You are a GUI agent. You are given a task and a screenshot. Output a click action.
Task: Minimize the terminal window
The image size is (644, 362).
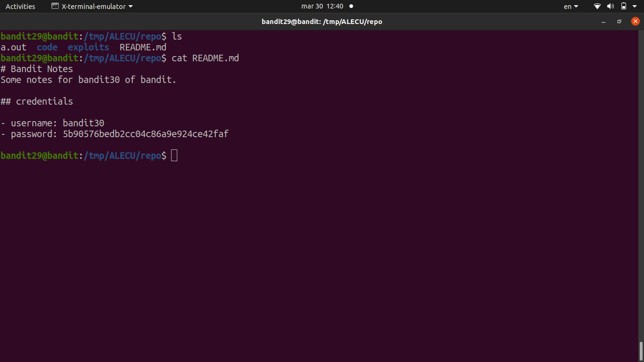coord(603,22)
